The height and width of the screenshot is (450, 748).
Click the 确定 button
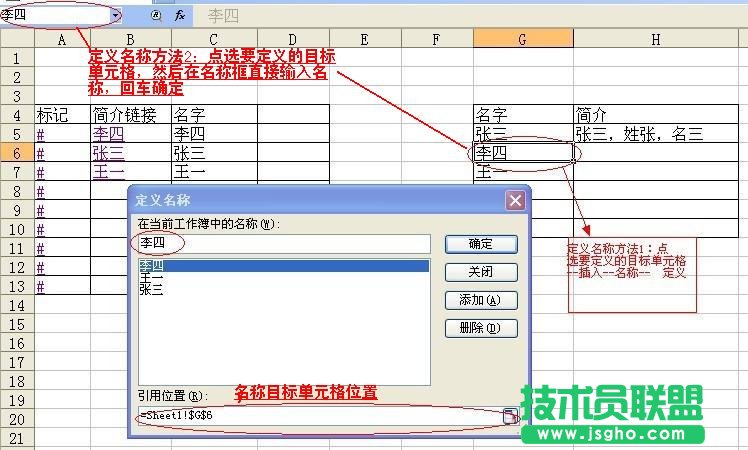pos(481,244)
